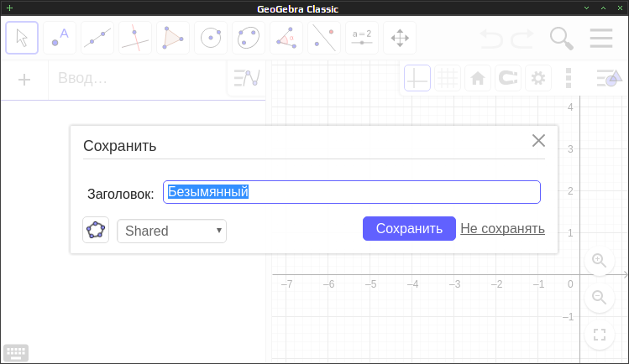Click the home standard view icon
The height and width of the screenshot is (364, 629).
[478, 78]
